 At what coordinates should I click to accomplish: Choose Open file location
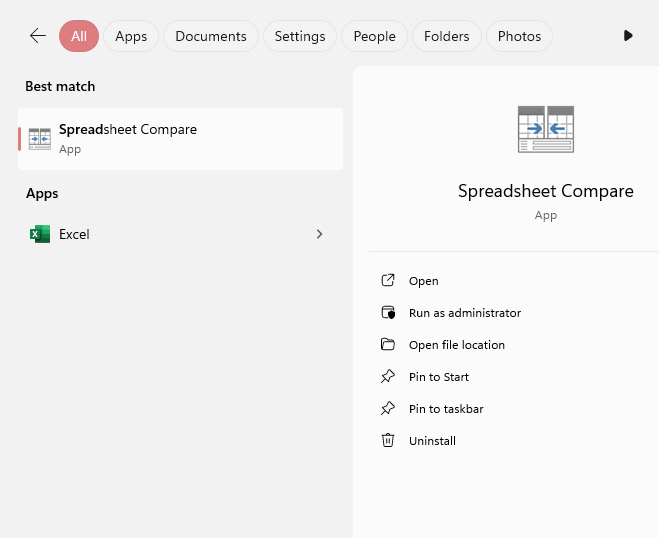pos(457,345)
